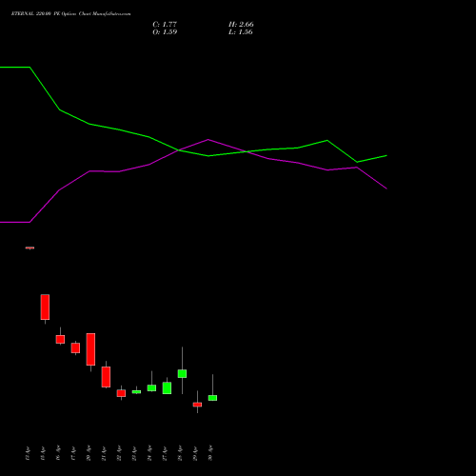
Task: Click the red candle above 17 Apr
Action: (75, 347)
